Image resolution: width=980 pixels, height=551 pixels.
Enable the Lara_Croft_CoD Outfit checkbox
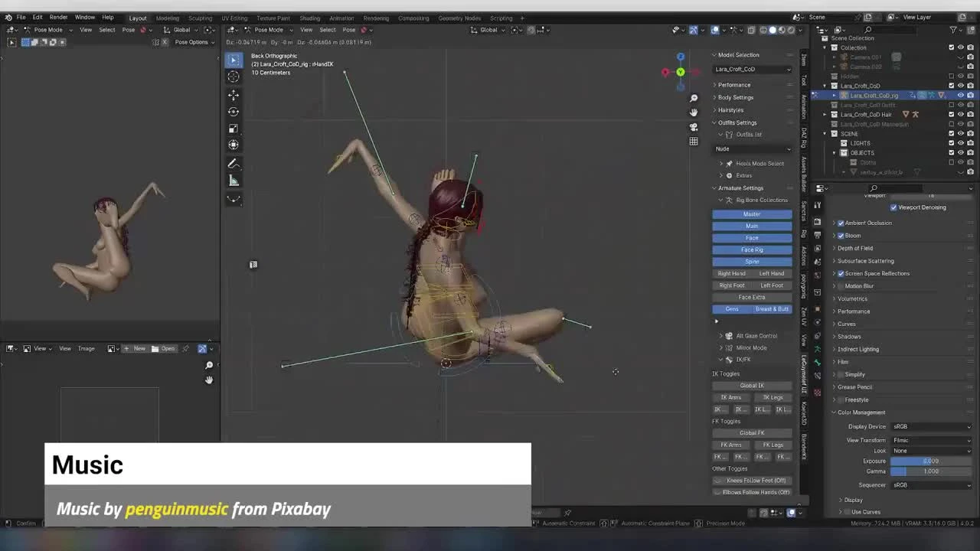[x=951, y=105]
